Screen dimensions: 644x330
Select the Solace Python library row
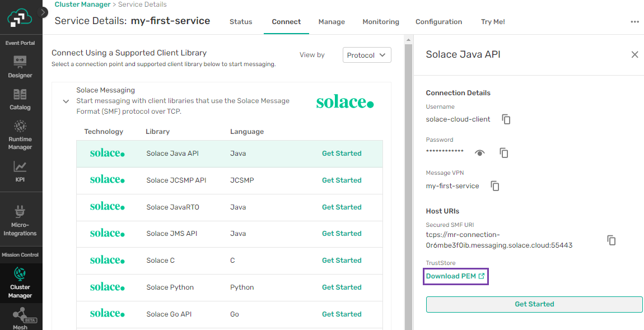230,287
